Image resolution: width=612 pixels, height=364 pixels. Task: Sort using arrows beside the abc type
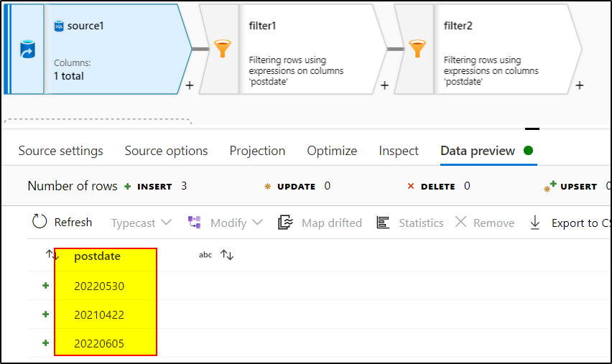[227, 255]
